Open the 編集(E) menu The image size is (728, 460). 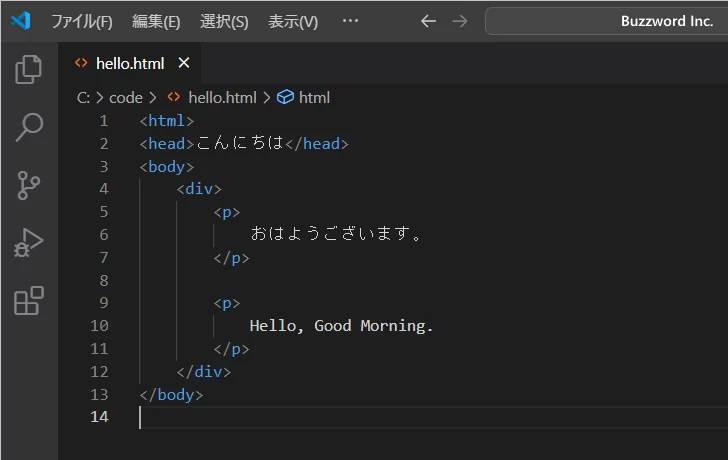(x=156, y=21)
